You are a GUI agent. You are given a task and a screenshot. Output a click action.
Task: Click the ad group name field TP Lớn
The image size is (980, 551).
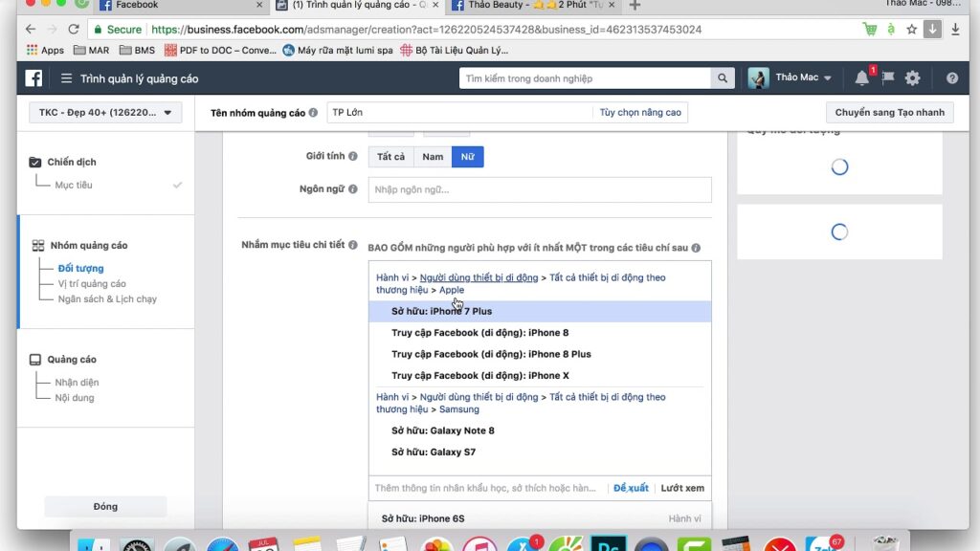click(x=459, y=113)
